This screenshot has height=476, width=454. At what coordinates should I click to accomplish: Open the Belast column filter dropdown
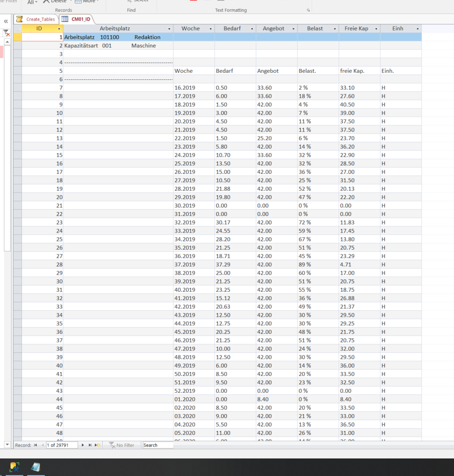[335, 29]
